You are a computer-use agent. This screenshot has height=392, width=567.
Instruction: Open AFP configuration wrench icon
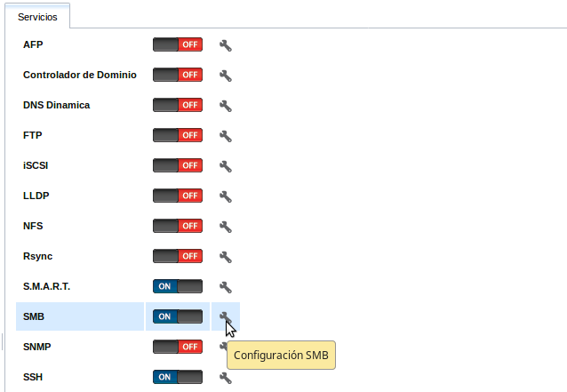tap(225, 45)
